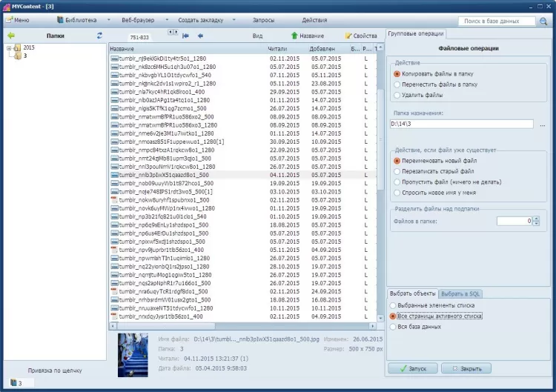Click the destination folder path field
Image resolution: width=556 pixels, height=392 pixels.
[461, 124]
